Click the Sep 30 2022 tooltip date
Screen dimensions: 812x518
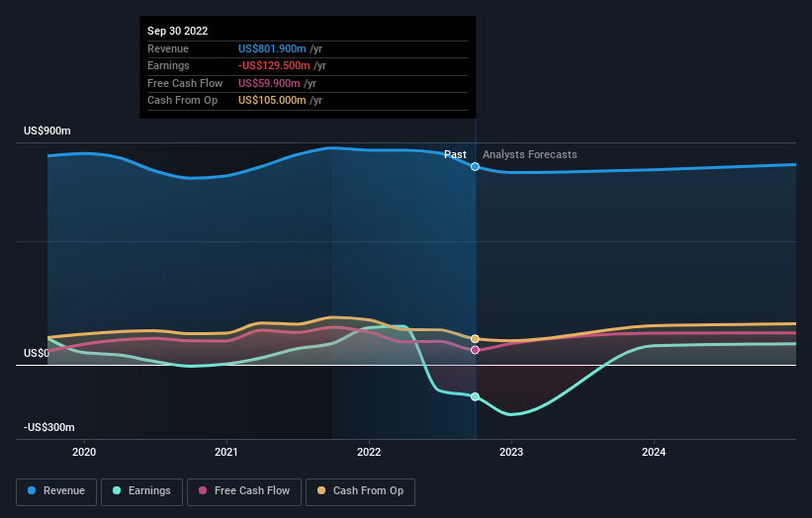click(178, 31)
